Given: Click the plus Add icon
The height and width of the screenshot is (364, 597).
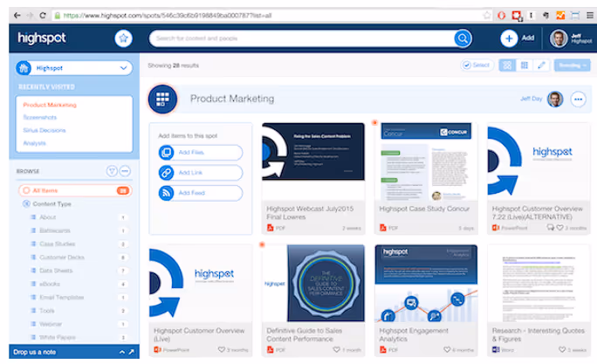Looking at the screenshot, I should click(509, 38).
